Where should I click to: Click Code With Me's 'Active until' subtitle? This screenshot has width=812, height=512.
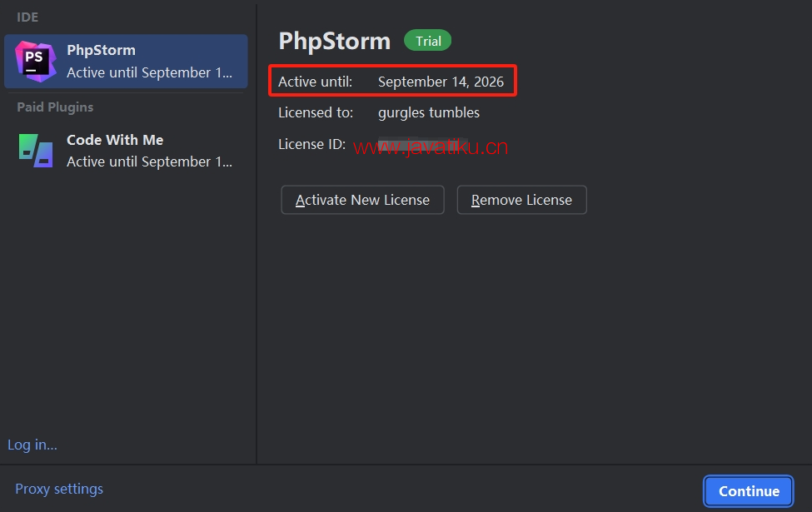click(149, 162)
